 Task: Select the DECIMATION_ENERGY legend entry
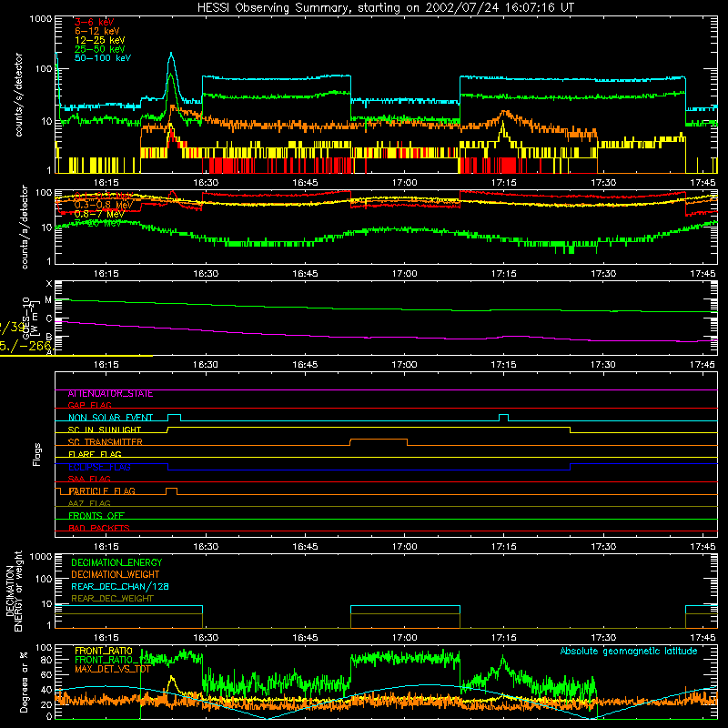[116, 562]
